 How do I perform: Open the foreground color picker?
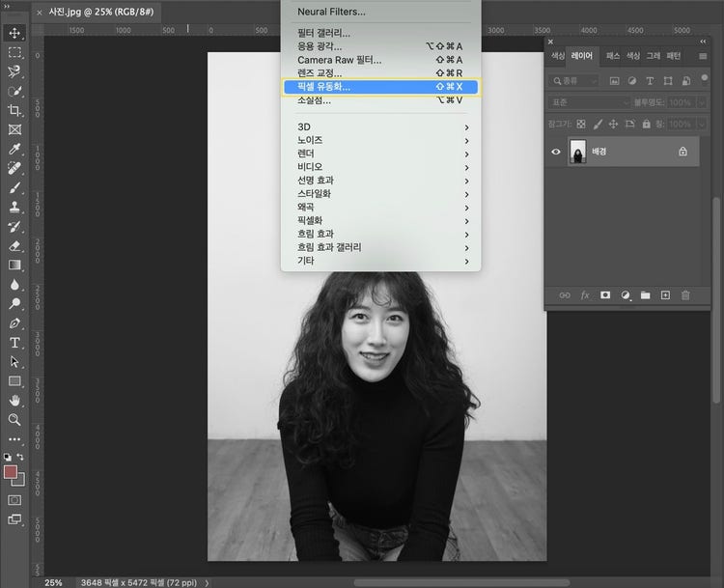click(x=11, y=472)
